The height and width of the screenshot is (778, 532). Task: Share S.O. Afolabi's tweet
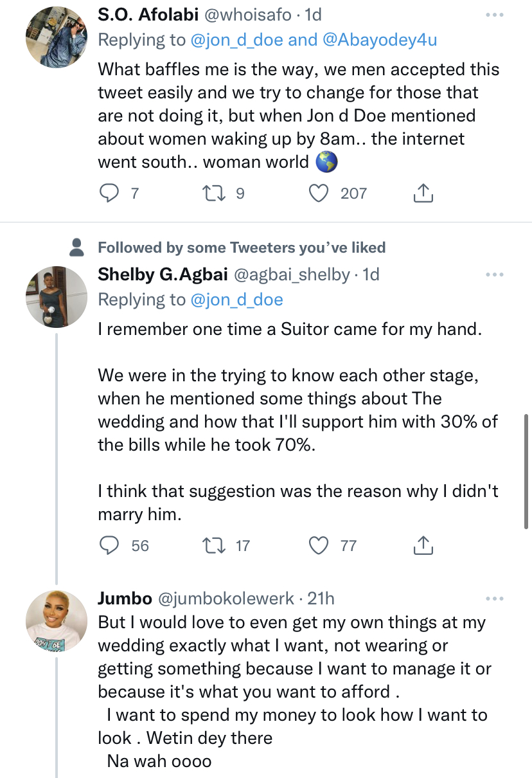(x=423, y=192)
